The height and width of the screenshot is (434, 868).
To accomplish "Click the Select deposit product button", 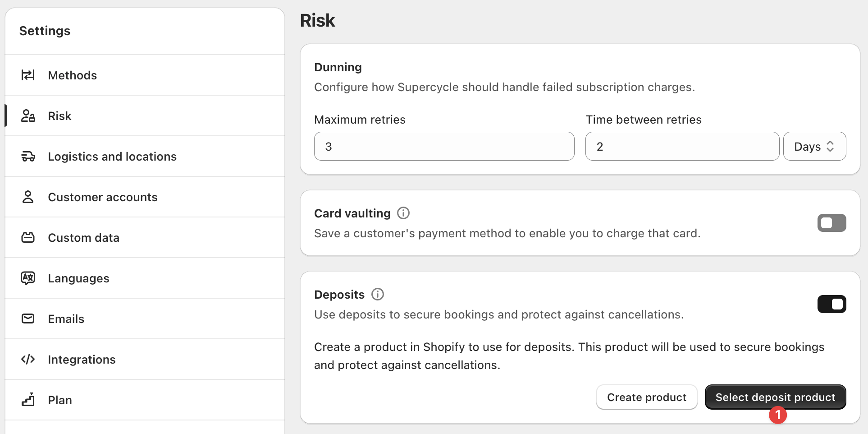I will coord(775,397).
